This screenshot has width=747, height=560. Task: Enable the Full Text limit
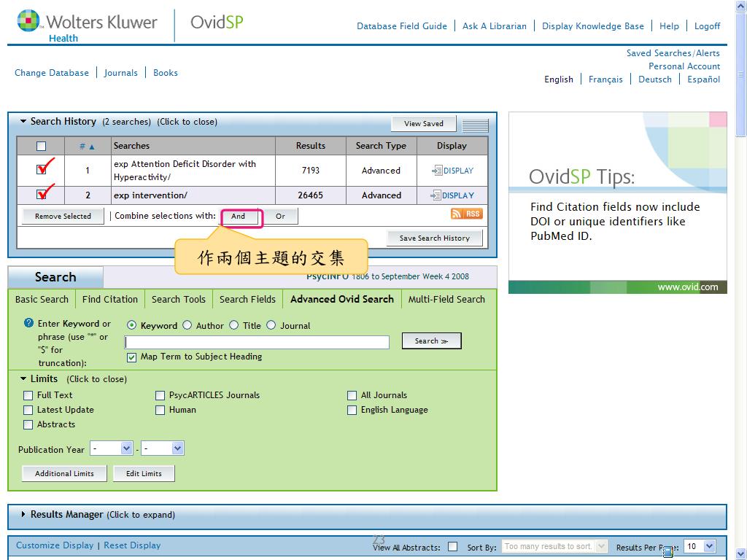point(28,395)
